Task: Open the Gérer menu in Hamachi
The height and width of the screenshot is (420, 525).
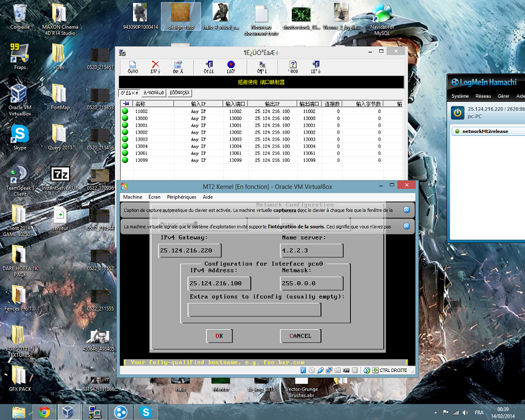Action: [503, 96]
